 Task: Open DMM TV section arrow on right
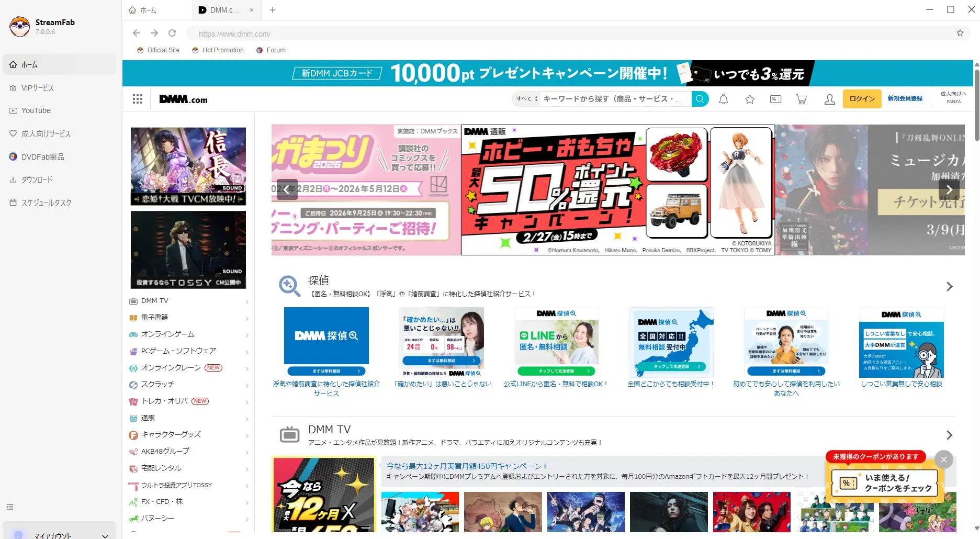click(950, 435)
